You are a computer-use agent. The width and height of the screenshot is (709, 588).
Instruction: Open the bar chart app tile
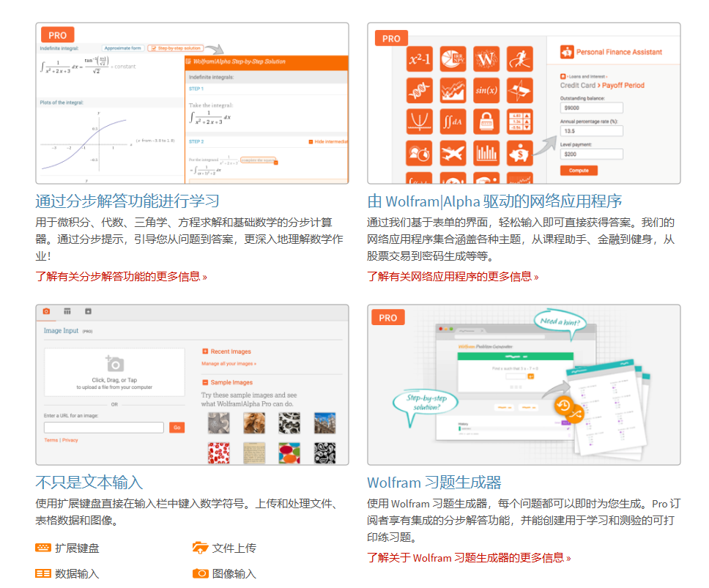click(x=486, y=153)
